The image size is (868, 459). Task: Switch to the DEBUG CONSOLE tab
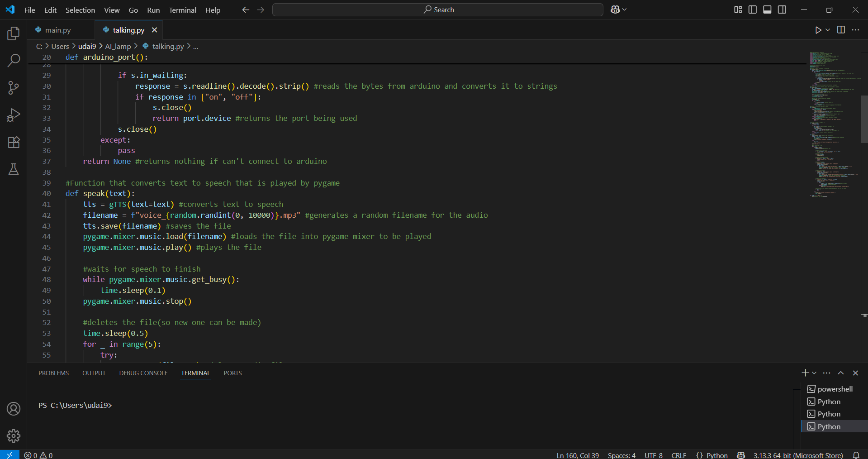click(143, 373)
